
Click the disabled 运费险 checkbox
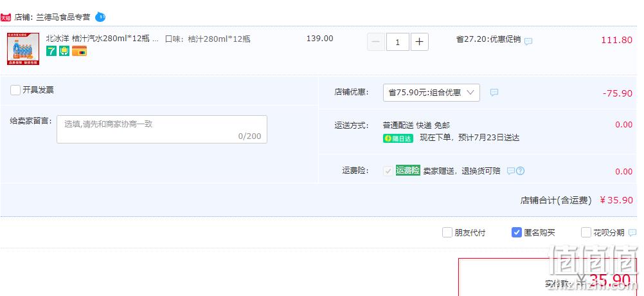[388, 171]
